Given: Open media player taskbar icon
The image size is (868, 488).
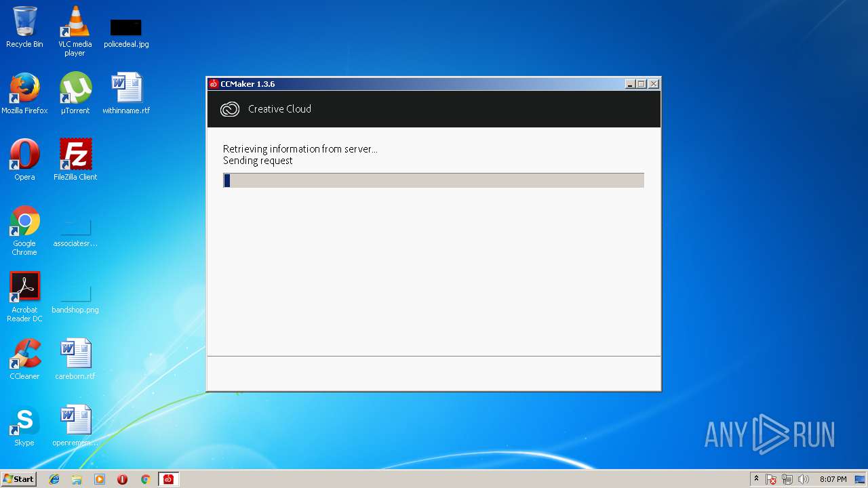Looking at the screenshot, I should click(100, 479).
